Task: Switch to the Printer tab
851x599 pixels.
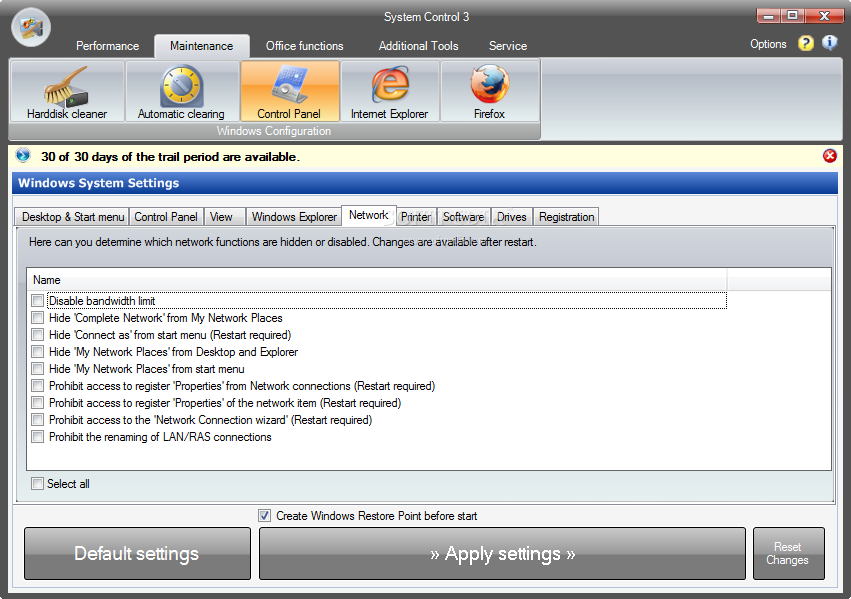Action: 416,217
